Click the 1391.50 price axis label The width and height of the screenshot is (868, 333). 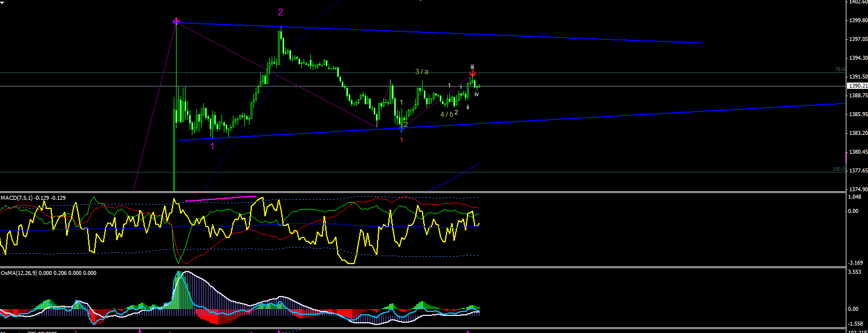click(858, 77)
